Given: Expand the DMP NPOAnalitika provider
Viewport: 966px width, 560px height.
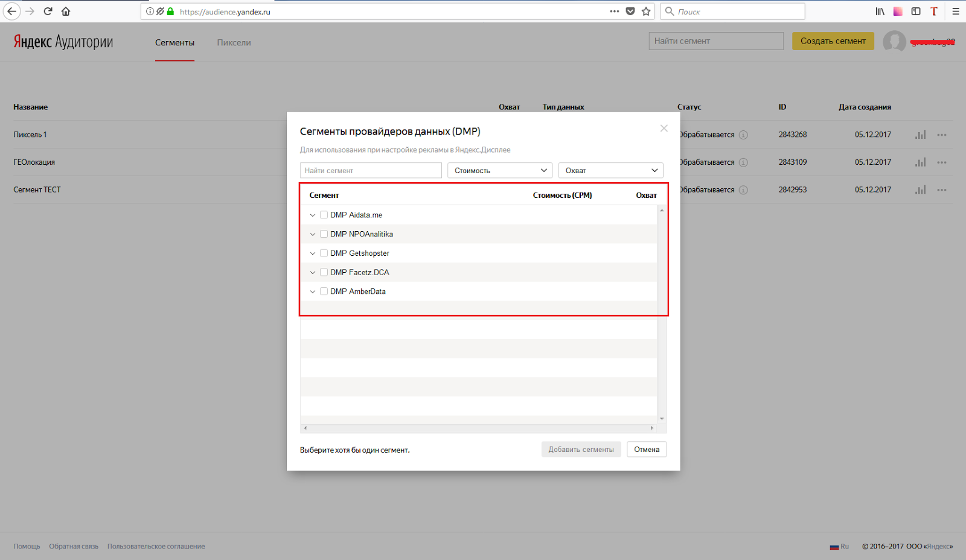Looking at the screenshot, I should [313, 234].
